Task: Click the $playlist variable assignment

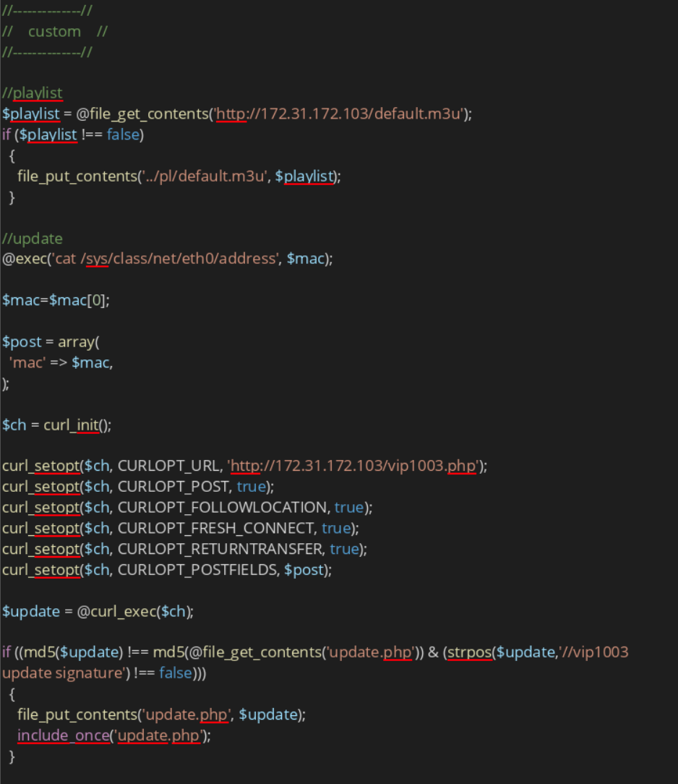Action: 31,114
